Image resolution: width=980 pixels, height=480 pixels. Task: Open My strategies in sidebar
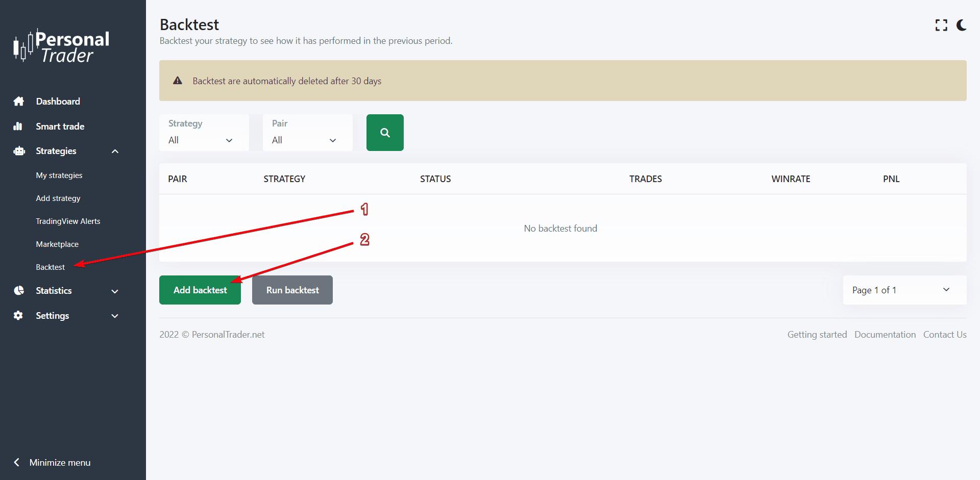(x=59, y=175)
